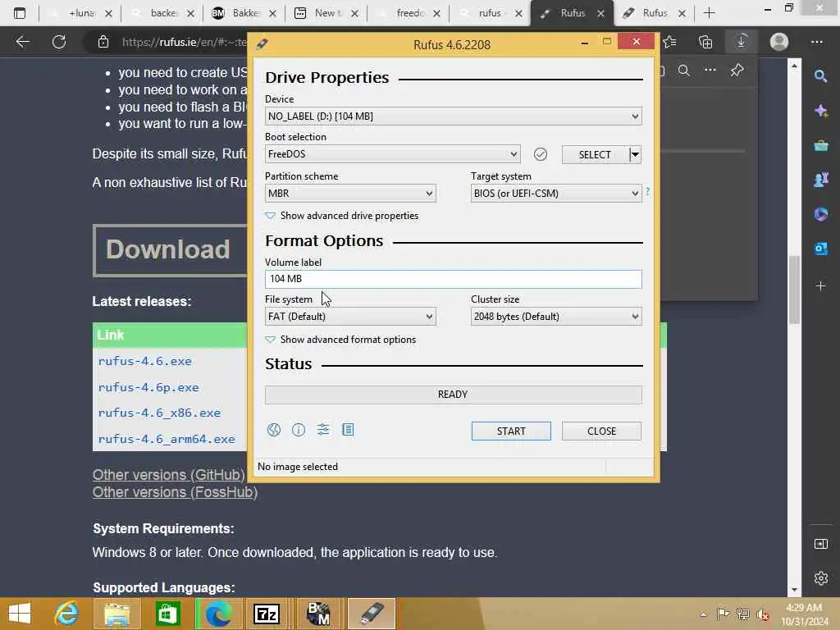The width and height of the screenshot is (840, 630).
Task: Click the SELECT button split arrow
Action: (636, 155)
